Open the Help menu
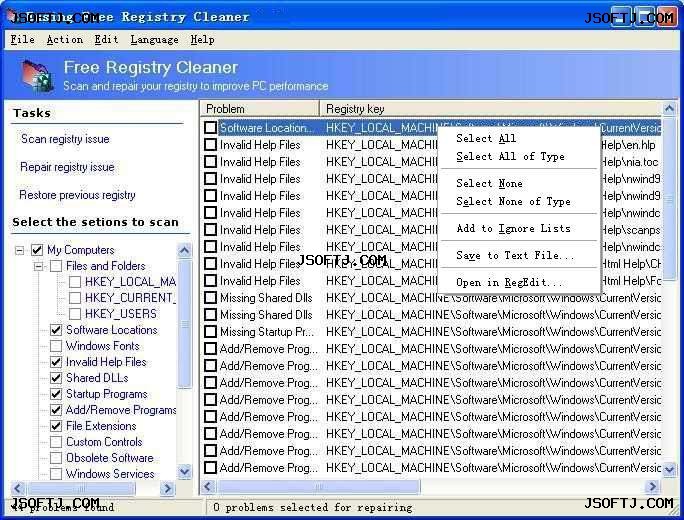The height and width of the screenshot is (520, 684). tap(202, 40)
